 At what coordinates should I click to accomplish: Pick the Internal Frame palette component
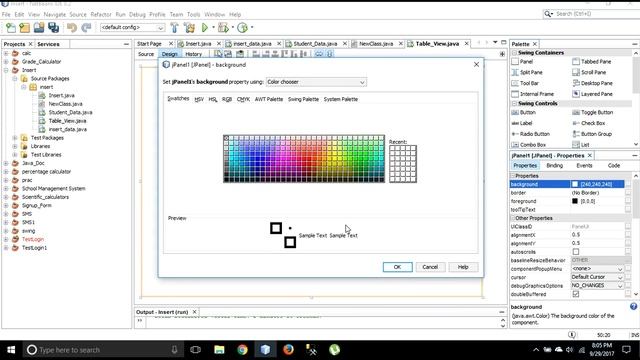[533, 94]
